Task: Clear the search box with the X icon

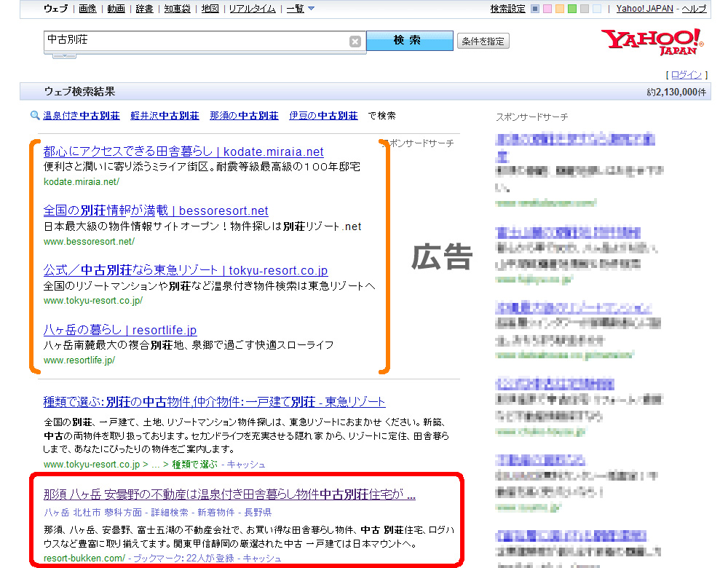Action: pyautogui.click(x=355, y=42)
